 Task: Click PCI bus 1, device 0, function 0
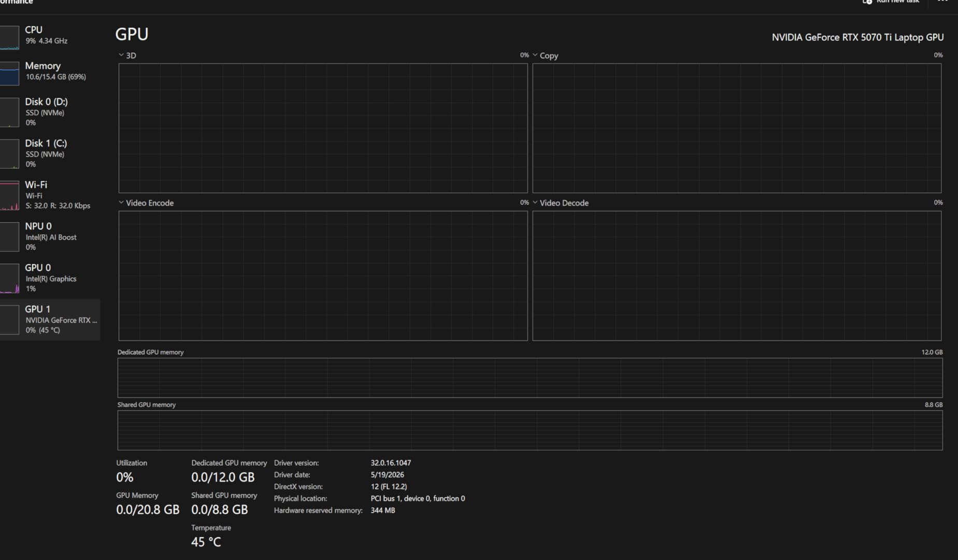(x=418, y=499)
